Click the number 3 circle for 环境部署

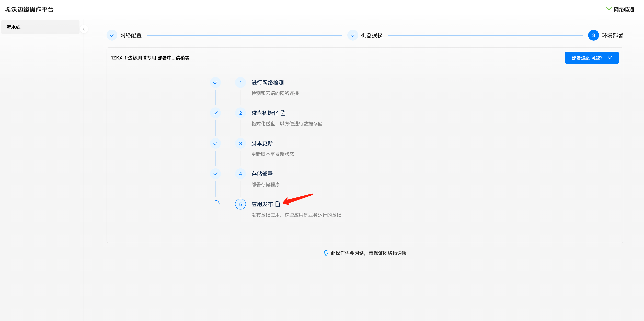(x=593, y=35)
